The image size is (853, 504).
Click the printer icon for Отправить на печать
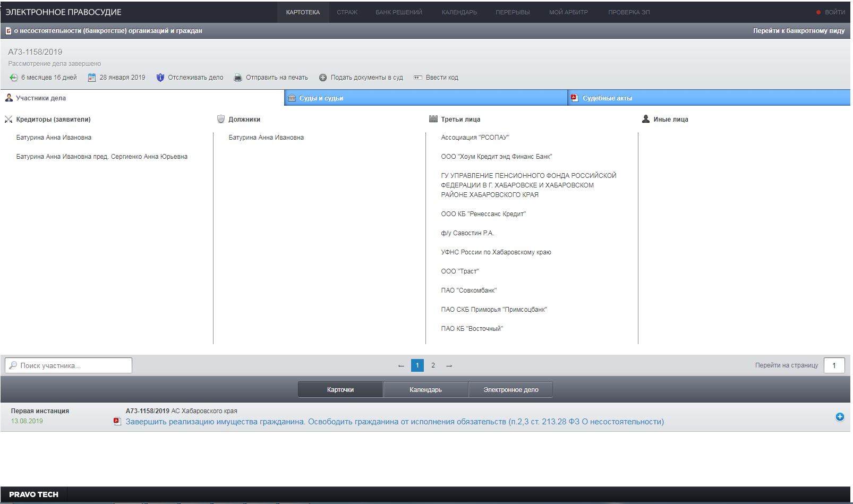(238, 78)
